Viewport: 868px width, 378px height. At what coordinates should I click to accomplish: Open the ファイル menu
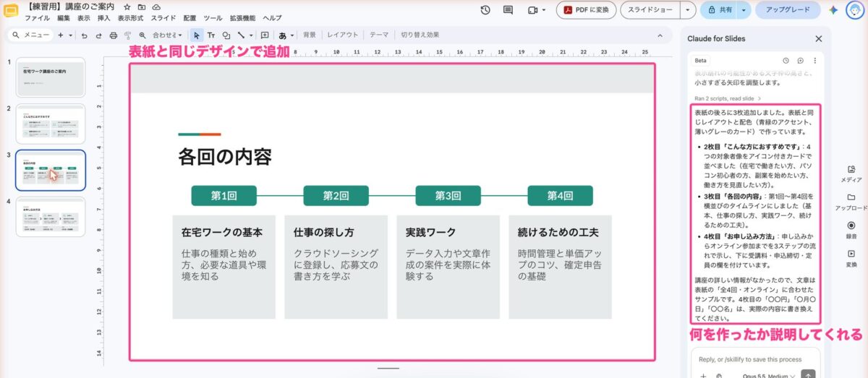coord(37,17)
